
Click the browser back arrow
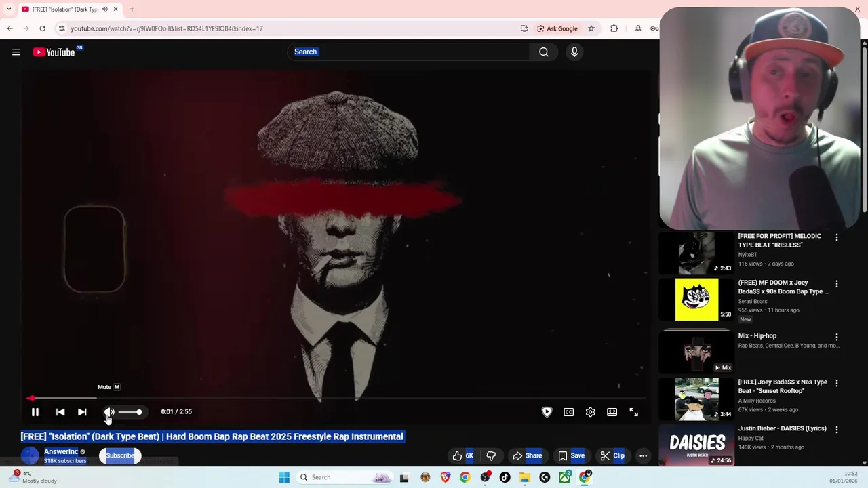(9, 28)
